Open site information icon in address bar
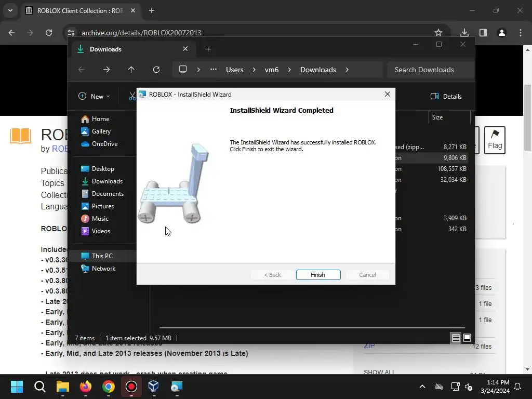Screen dimensions: 532x399 pyautogui.click(x=71, y=33)
